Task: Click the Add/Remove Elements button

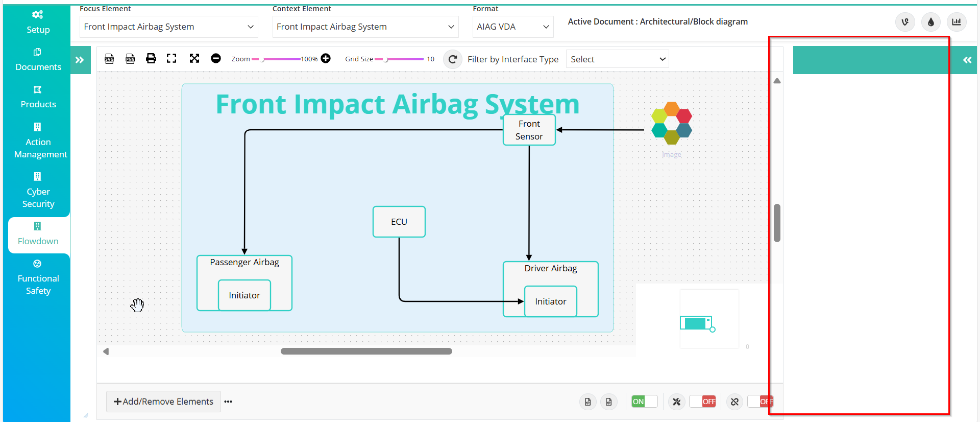Action: coord(163,402)
